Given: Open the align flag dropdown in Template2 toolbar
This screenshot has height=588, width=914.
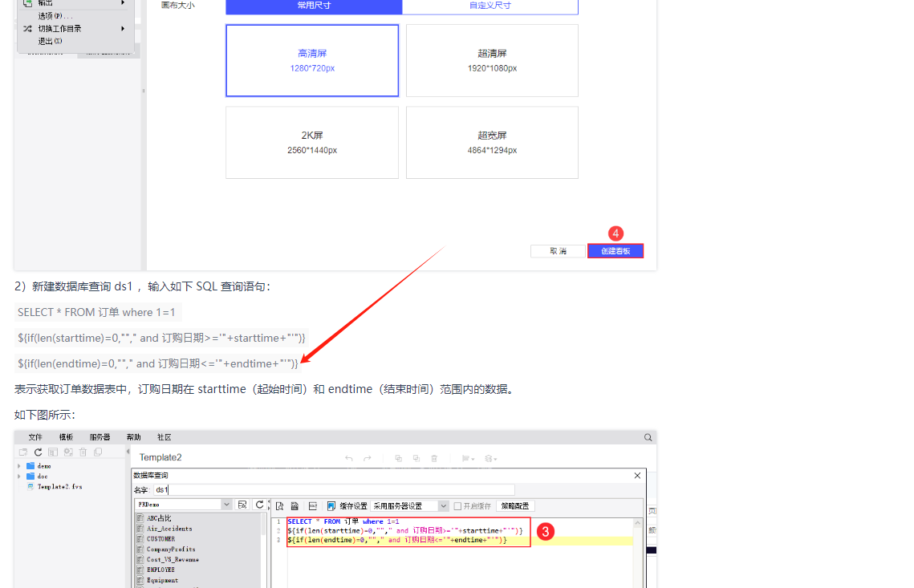Looking at the screenshot, I should point(468,459).
